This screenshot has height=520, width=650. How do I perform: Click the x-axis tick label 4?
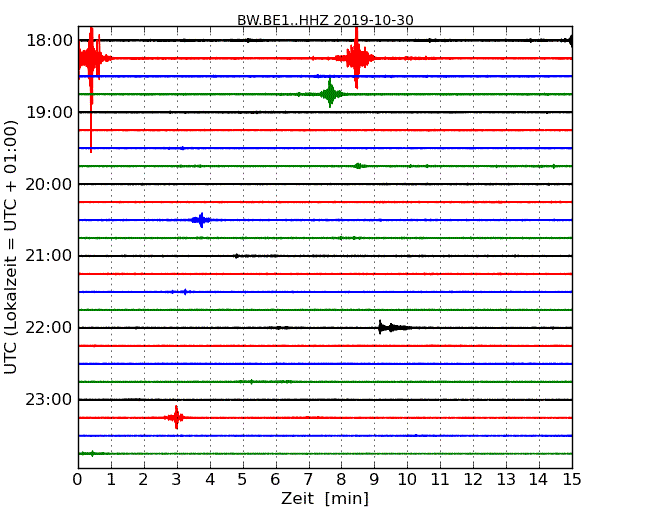point(210,480)
